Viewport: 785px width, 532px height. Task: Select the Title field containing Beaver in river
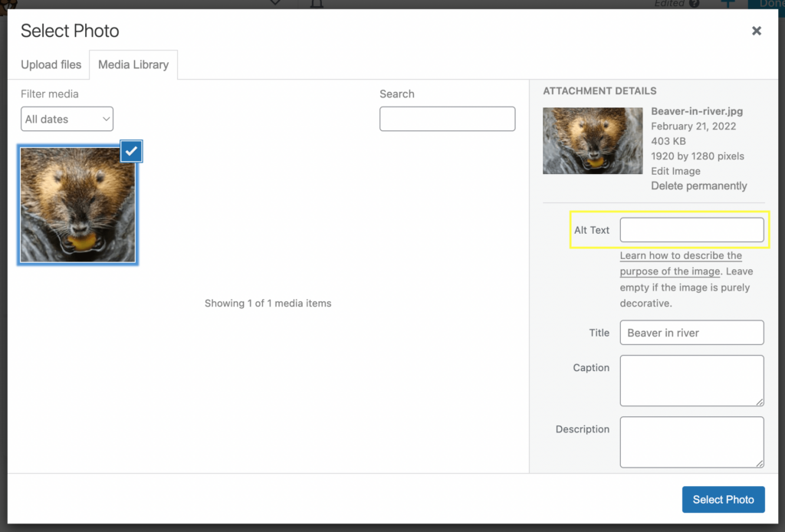691,333
